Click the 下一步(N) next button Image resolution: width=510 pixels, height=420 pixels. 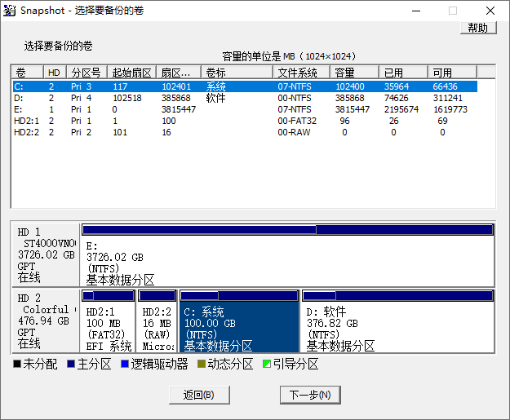click(x=310, y=395)
